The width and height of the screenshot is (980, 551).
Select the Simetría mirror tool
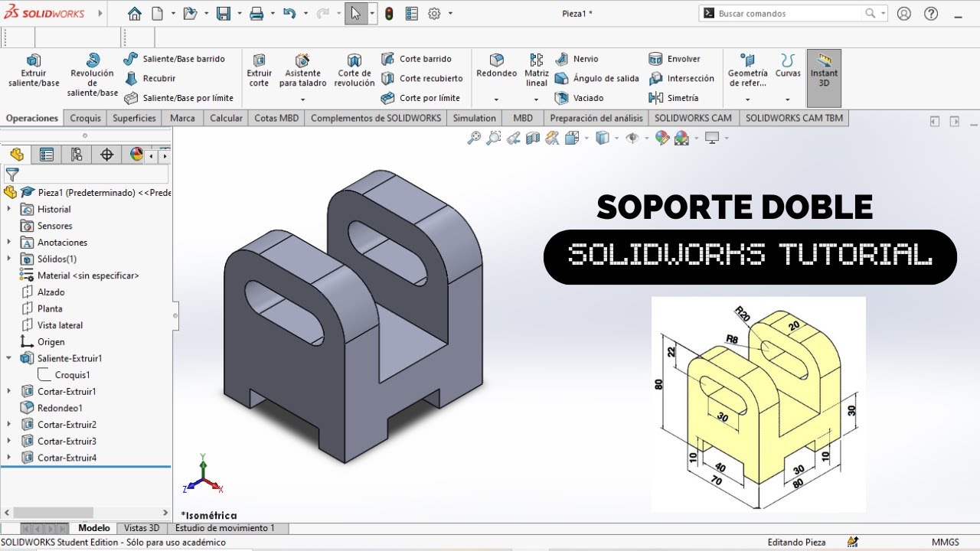[x=674, y=98]
